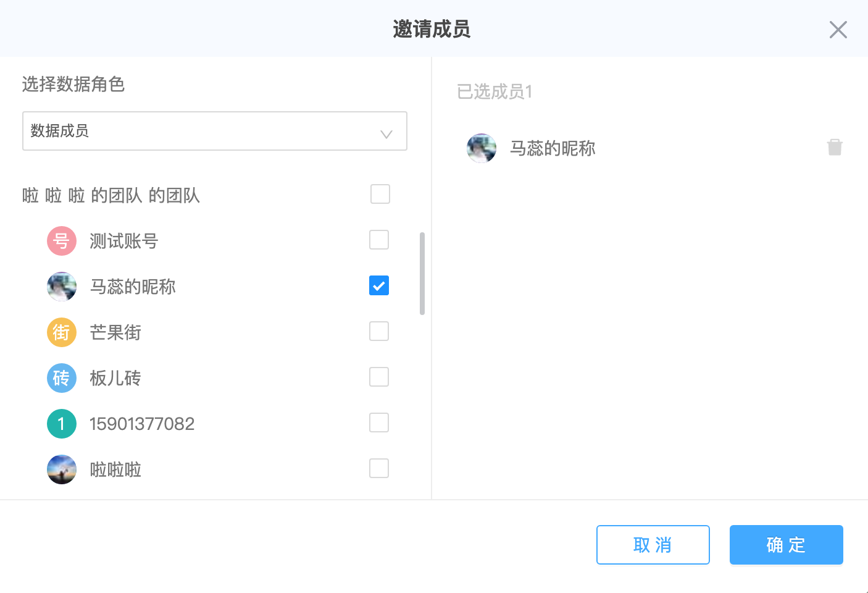Check the box for 板儿砖
868x593 pixels.
[x=379, y=377]
